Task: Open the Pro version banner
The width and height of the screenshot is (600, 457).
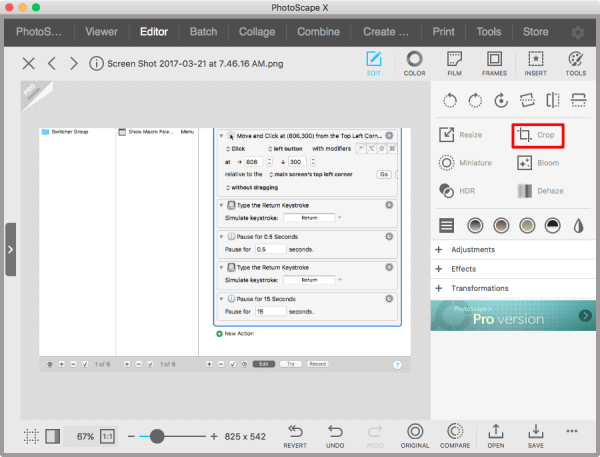Action: point(513,316)
